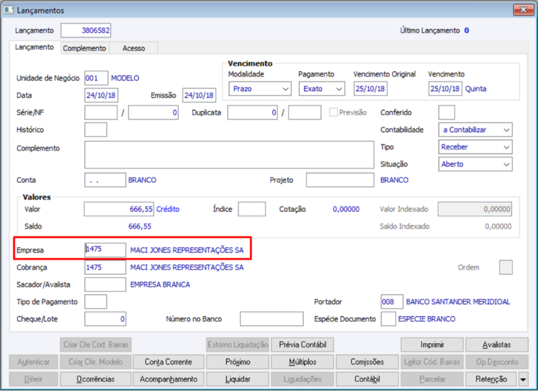Click the Valor field showing 666,55
Image resolution: width=538 pixels, height=392 pixels.
pos(119,209)
